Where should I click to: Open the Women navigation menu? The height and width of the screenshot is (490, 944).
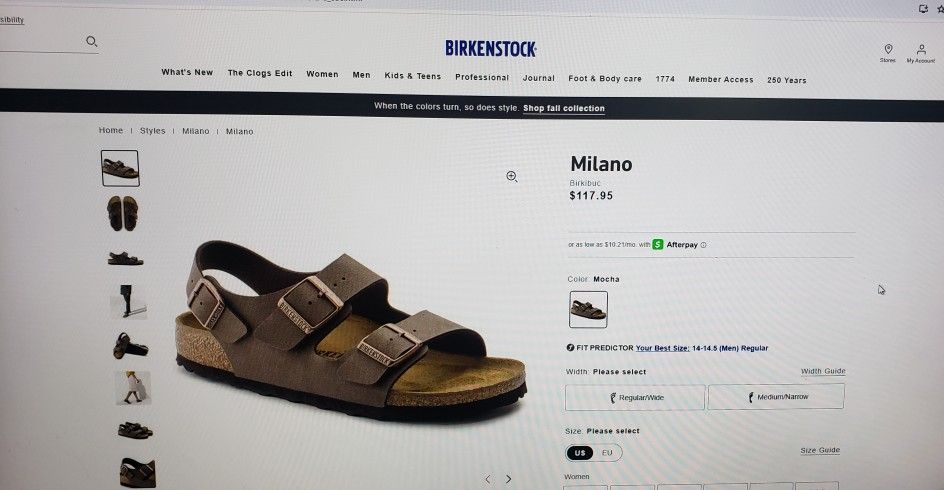click(322, 74)
